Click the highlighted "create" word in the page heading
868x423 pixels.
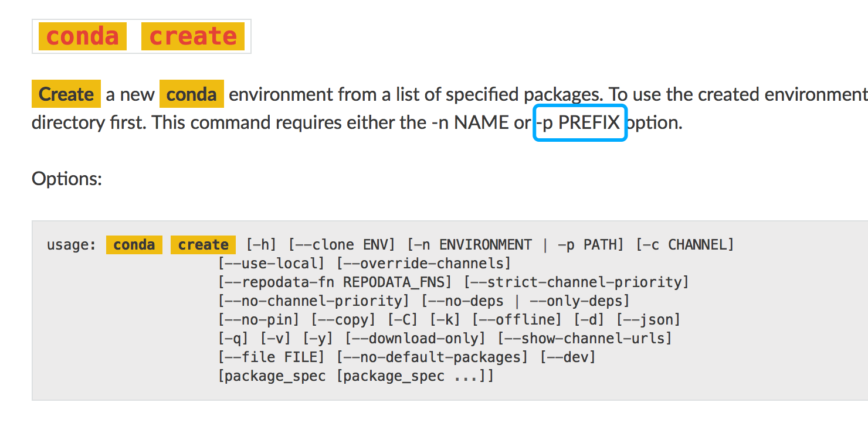[192, 36]
